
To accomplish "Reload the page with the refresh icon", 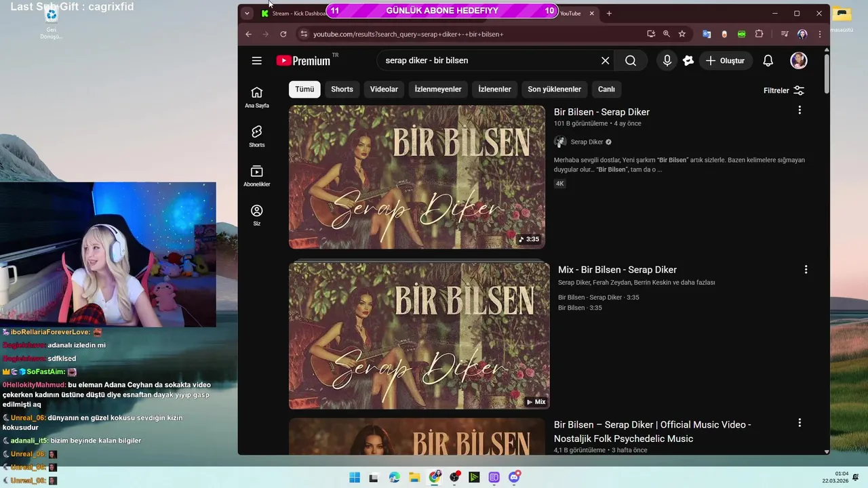I will [x=283, y=34].
